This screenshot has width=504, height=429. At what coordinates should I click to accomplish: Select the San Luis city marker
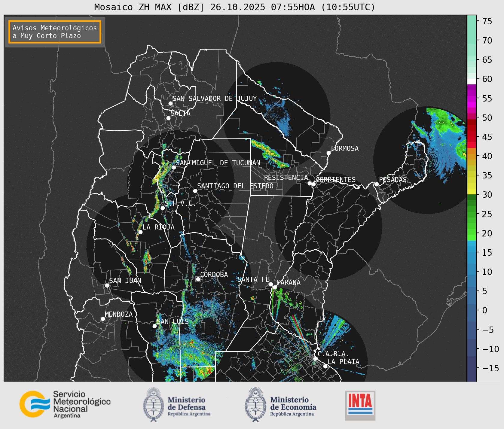pos(154,326)
